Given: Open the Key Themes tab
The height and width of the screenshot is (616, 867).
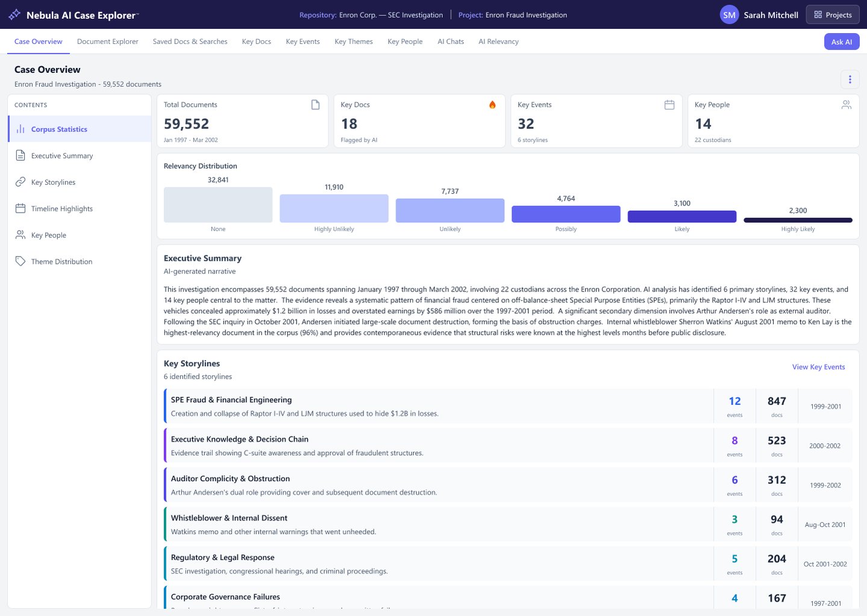Looking at the screenshot, I should point(354,42).
